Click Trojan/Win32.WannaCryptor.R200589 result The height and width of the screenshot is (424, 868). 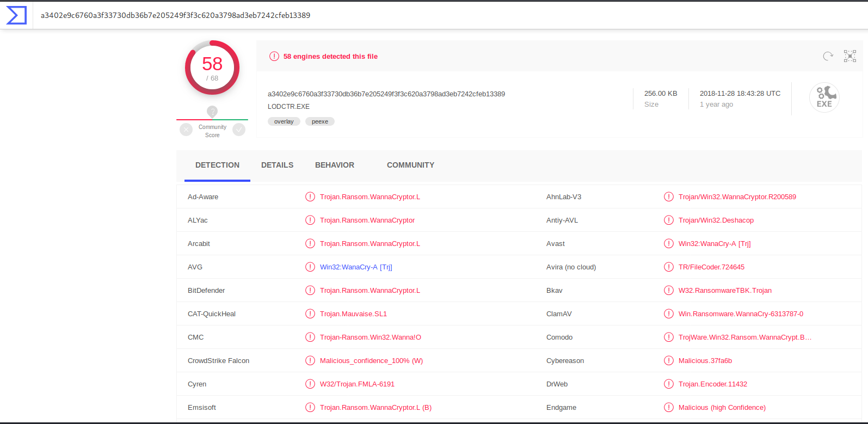pos(737,196)
